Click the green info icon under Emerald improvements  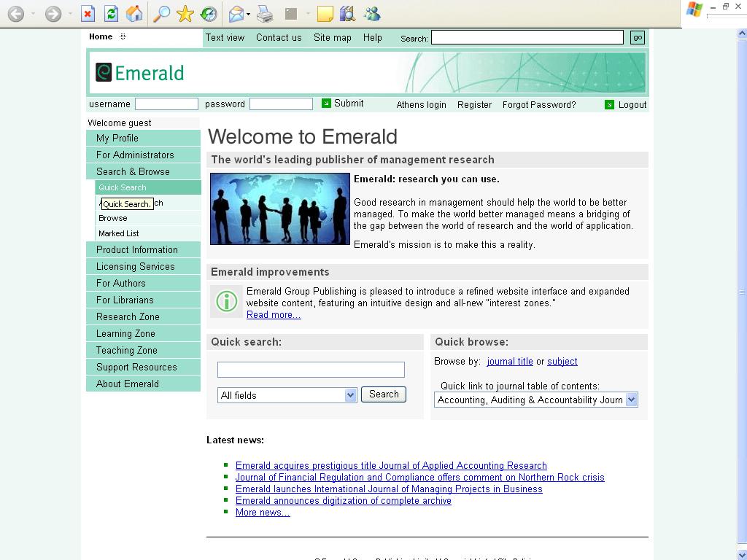pos(227,301)
